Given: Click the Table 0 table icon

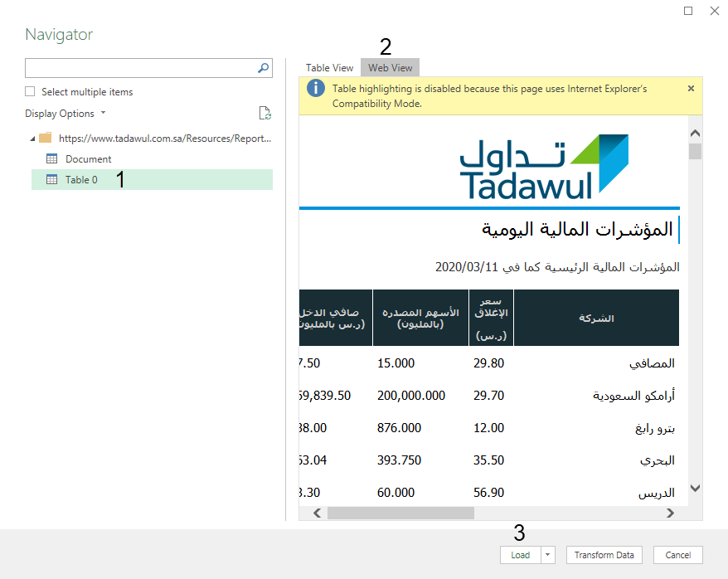Looking at the screenshot, I should tap(51, 180).
